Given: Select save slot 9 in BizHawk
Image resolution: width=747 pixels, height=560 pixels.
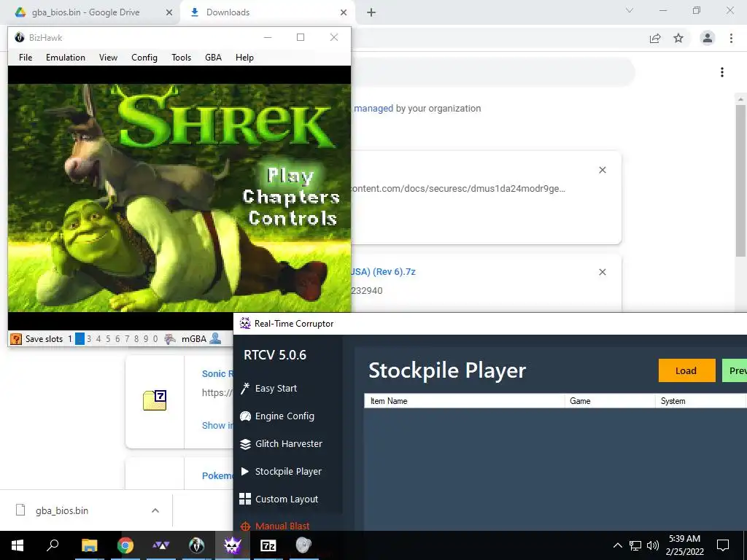Looking at the screenshot, I should [146, 339].
